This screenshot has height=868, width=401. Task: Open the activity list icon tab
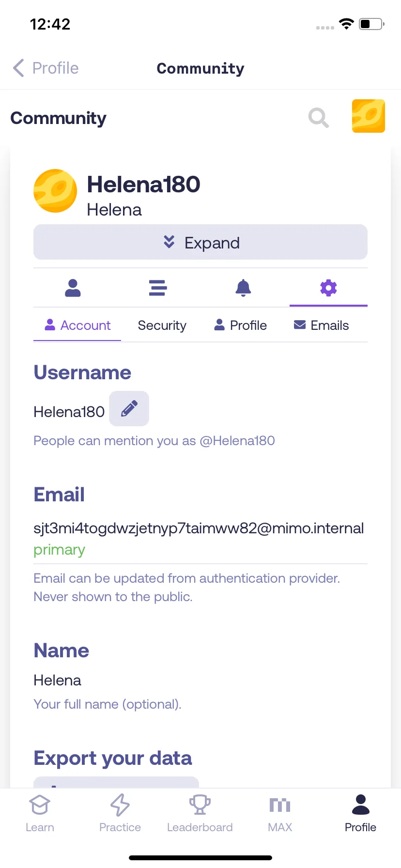158,288
